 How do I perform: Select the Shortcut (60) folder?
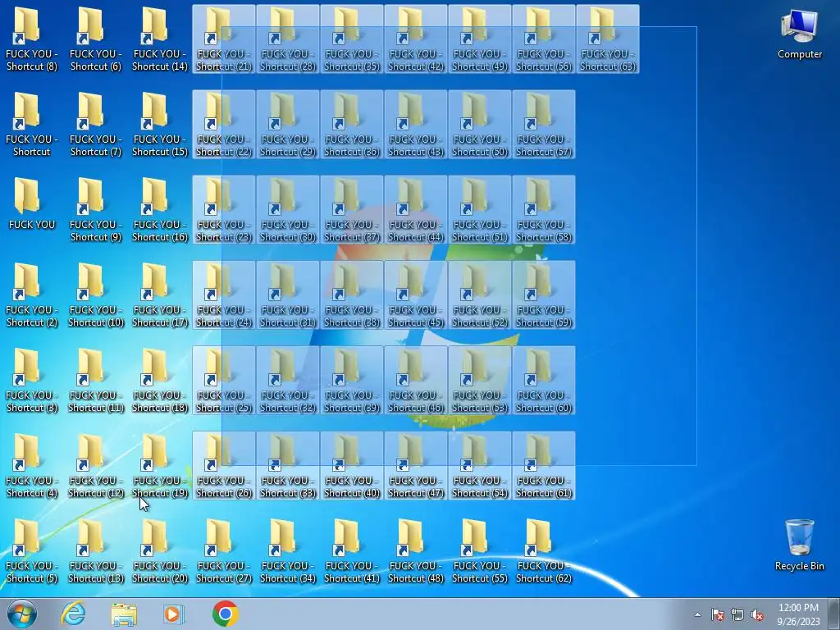click(544, 381)
